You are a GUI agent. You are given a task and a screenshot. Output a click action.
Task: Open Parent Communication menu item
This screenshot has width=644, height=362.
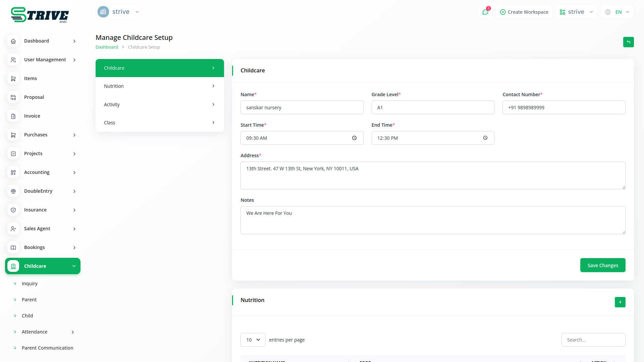47,348
